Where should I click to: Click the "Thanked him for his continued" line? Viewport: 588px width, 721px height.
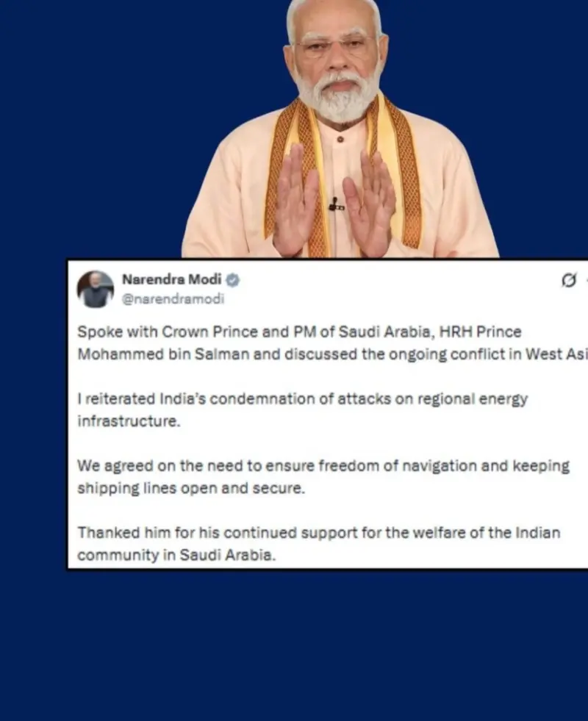pos(318,532)
